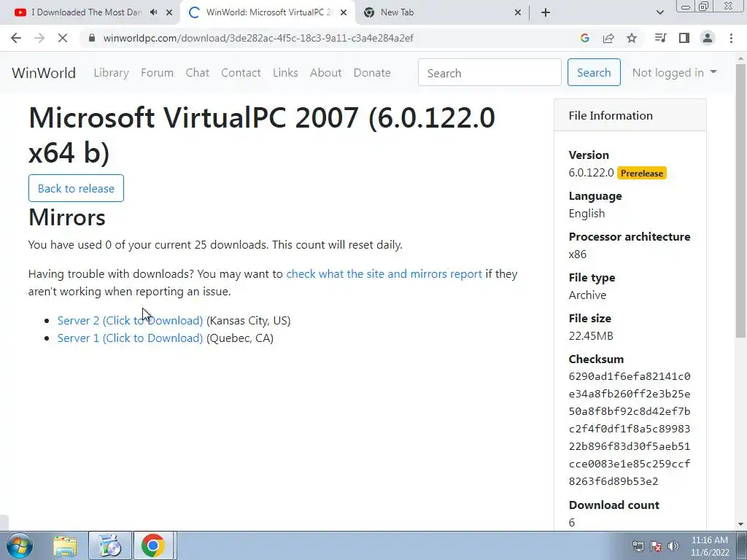Adjust volume via speaker tray icon
Viewport: 747px width, 560px height.
673,546
